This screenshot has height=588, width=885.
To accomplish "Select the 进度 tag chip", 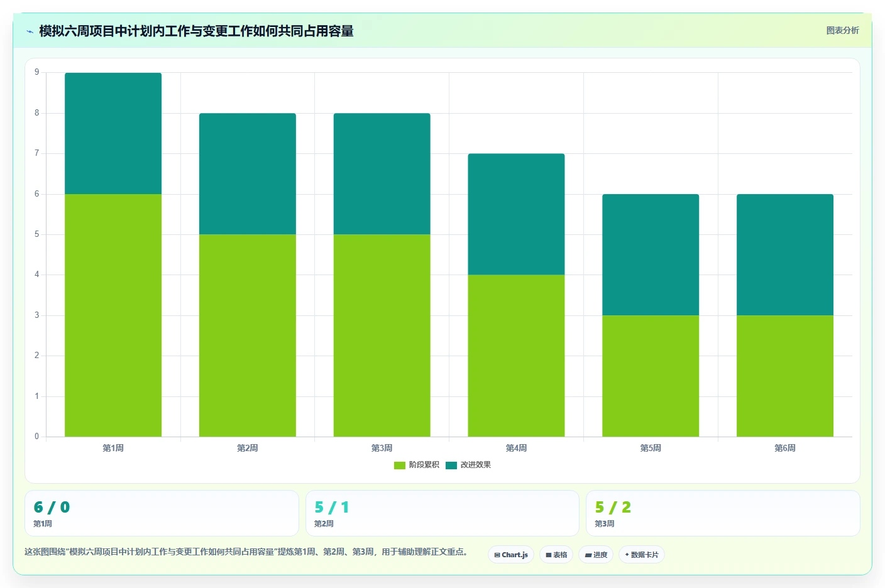I will point(596,555).
